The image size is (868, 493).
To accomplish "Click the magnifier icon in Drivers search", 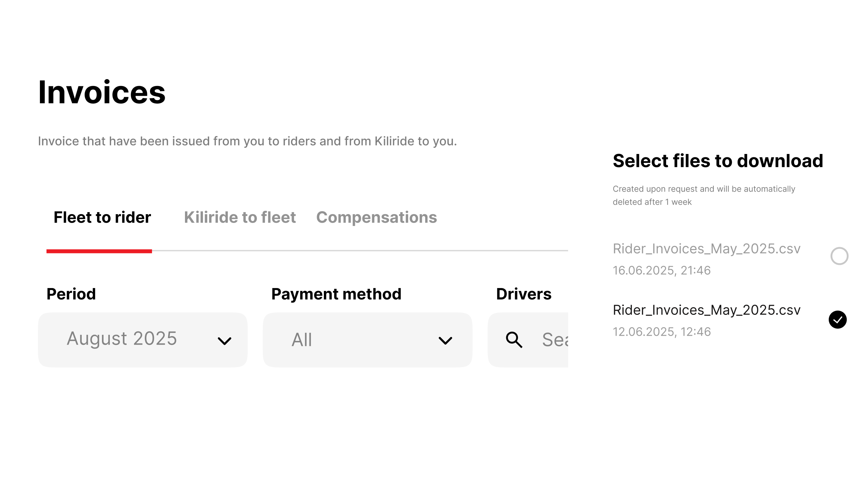I will tap(514, 340).
